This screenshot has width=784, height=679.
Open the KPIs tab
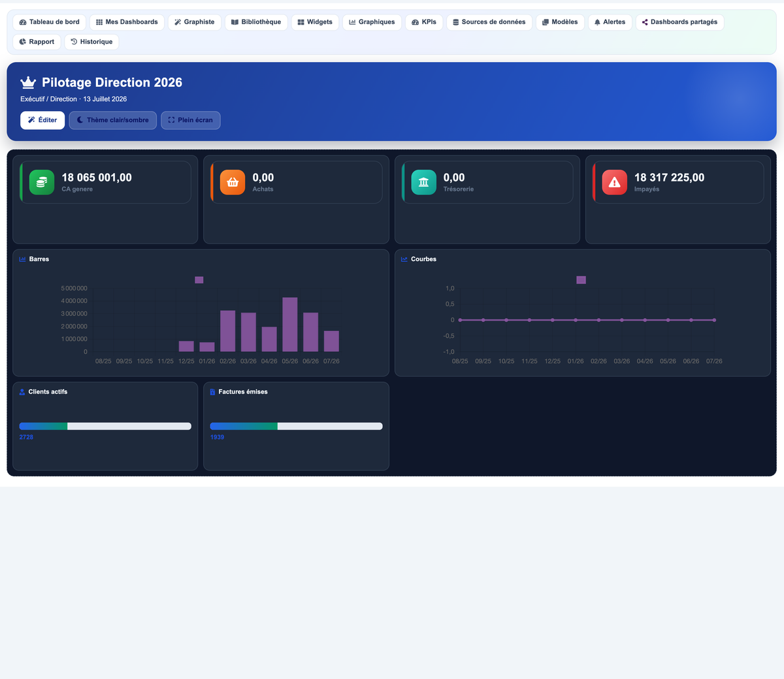point(424,22)
